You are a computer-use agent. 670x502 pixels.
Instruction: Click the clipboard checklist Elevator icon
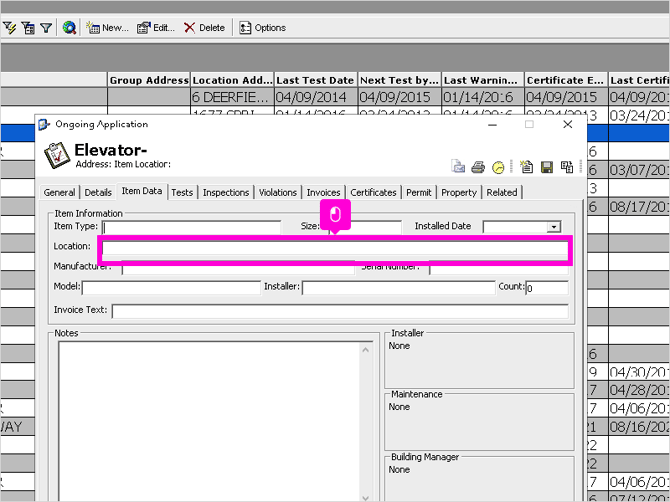pyautogui.click(x=57, y=155)
